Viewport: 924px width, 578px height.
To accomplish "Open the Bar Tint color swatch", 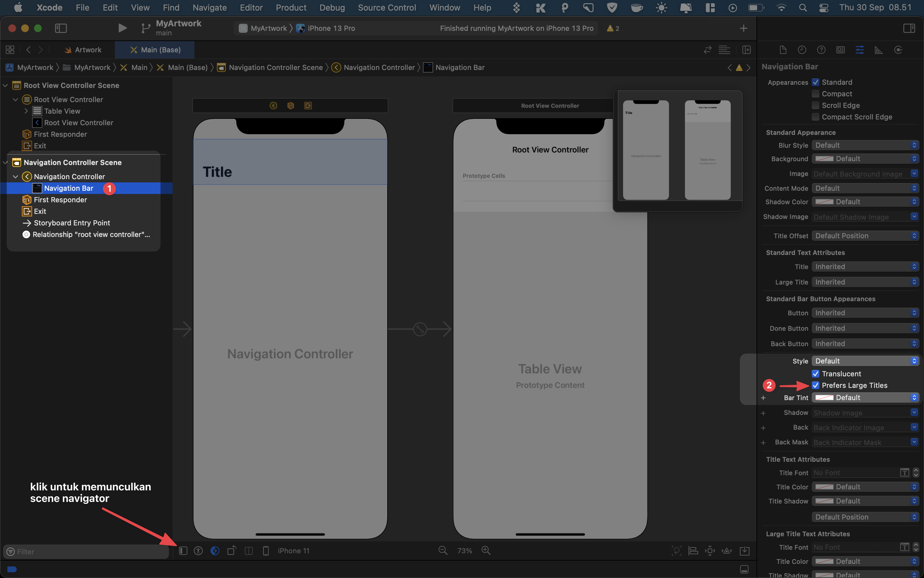I will pos(825,398).
